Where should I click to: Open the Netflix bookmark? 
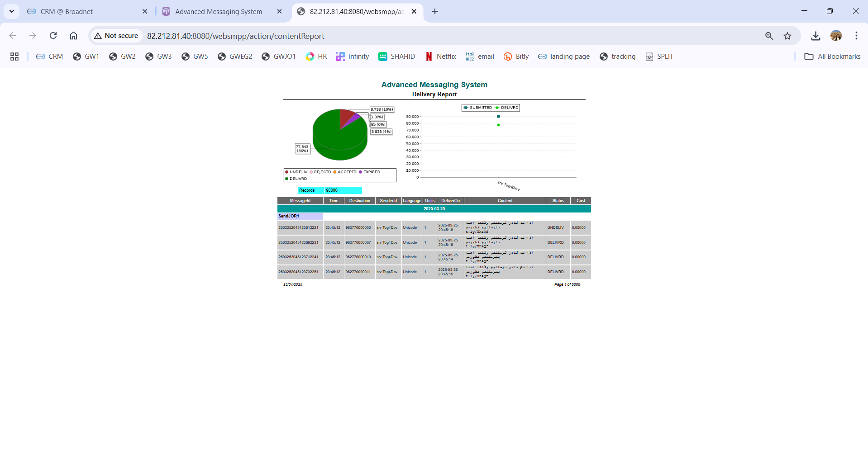tap(441, 57)
